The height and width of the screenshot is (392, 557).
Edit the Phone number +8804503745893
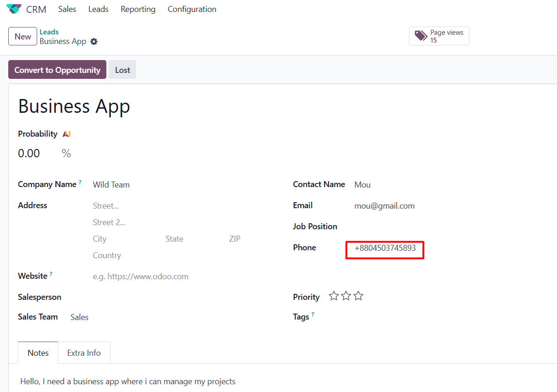[x=385, y=248]
